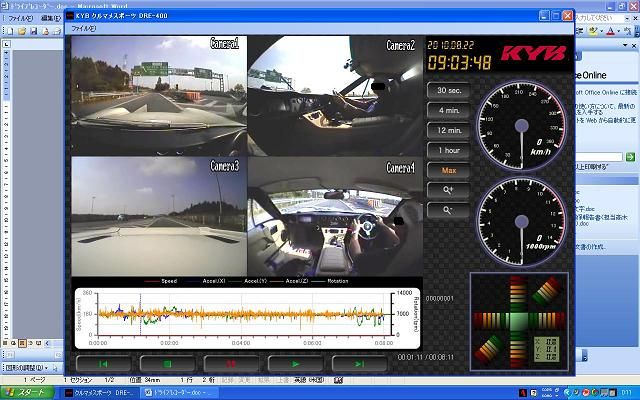
Task: Set graph range to 4 min.
Action: pos(449,111)
